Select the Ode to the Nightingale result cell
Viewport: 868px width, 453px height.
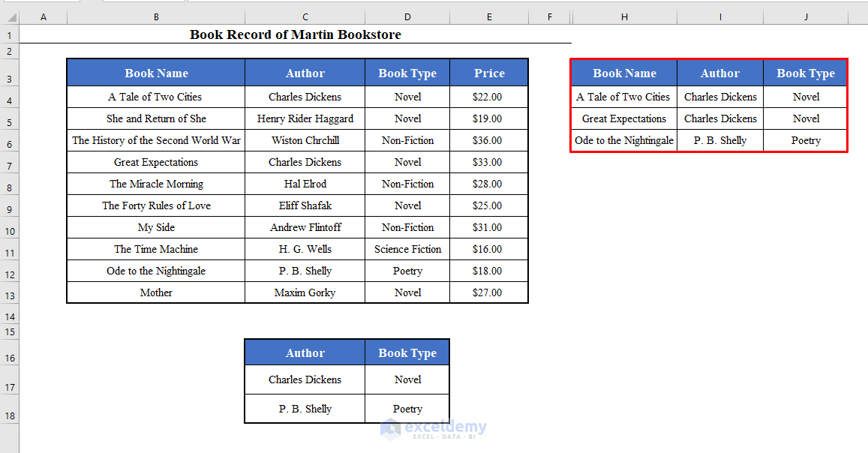click(623, 140)
